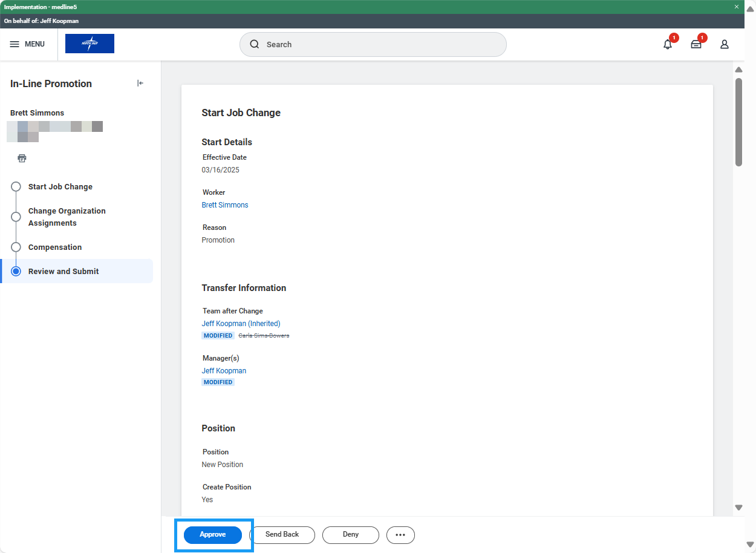
Task: Open the user profile icon
Action: click(724, 44)
